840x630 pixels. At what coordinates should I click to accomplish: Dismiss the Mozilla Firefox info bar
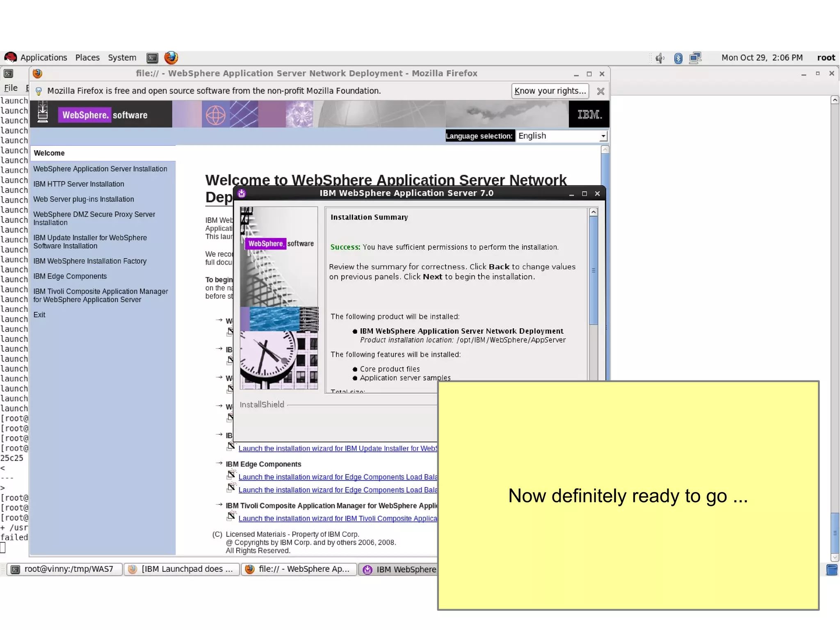[600, 91]
